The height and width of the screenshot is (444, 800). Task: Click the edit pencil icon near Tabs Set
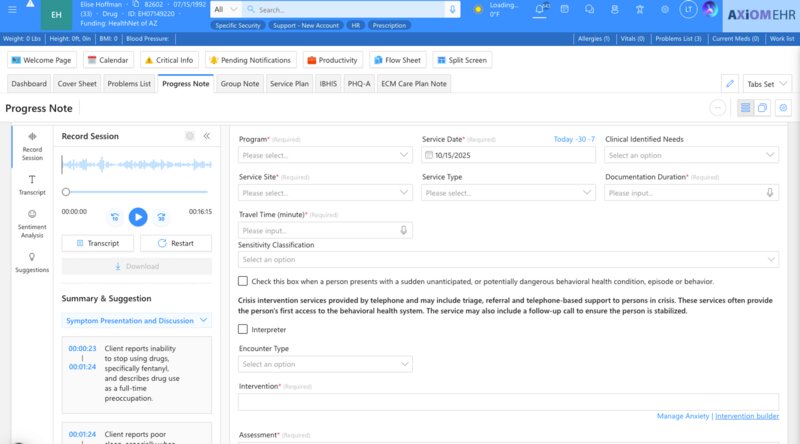(x=730, y=84)
